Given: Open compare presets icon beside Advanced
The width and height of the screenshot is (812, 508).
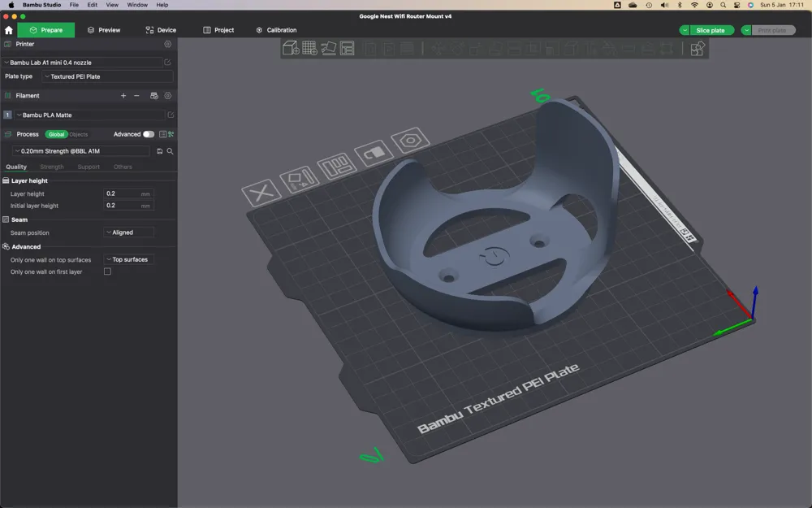Looking at the screenshot, I should pyautogui.click(x=162, y=134).
